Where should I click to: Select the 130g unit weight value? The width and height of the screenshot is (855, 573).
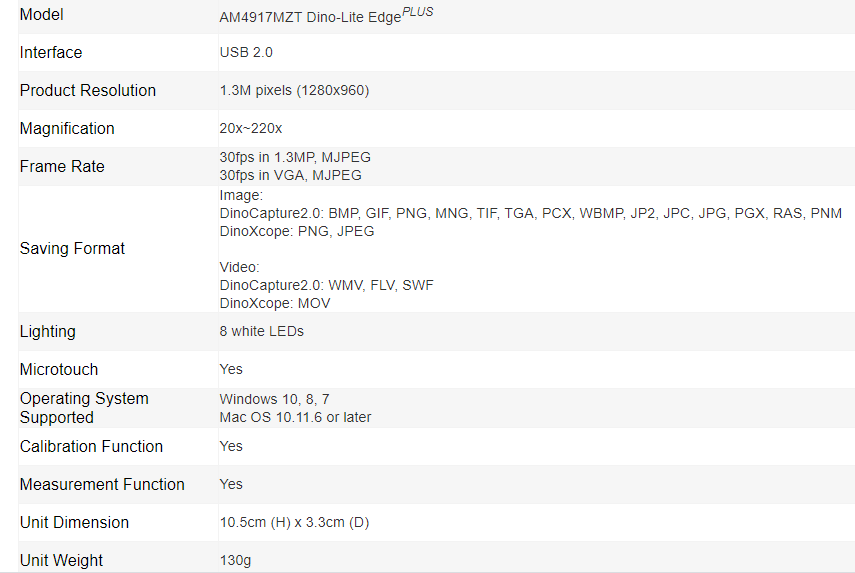click(236, 560)
